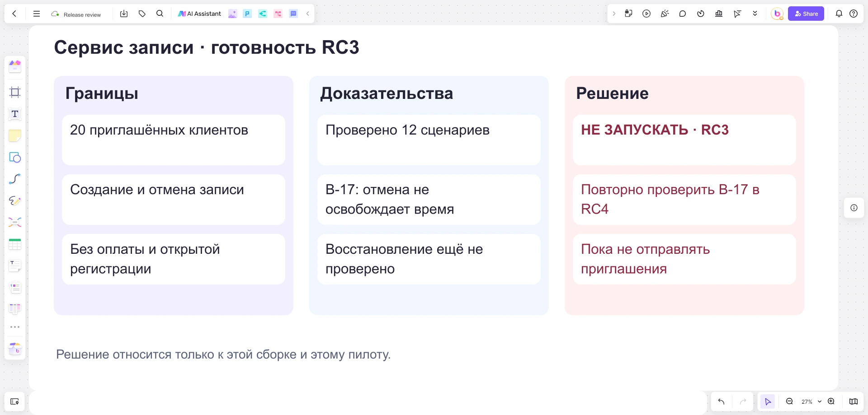868x415 pixels.
Task: Open the AI Assistant
Action: point(199,14)
